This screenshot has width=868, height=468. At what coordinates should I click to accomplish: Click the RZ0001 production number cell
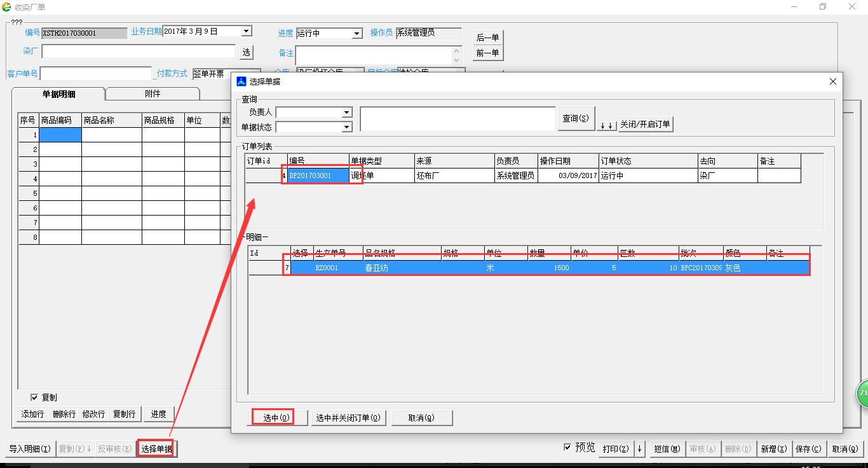[338, 268]
